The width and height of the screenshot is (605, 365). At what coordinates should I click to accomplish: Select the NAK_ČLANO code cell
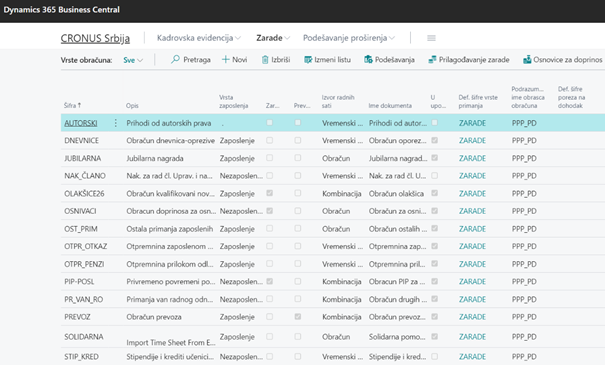(85, 176)
